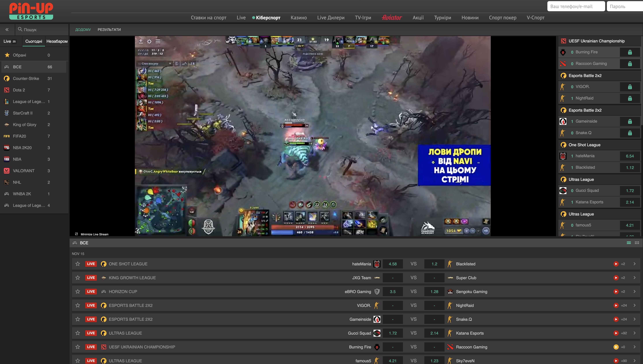Bet on eBRO Gaming odds 3.5
This screenshot has width=643, height=364.
[x=392, y=291]
